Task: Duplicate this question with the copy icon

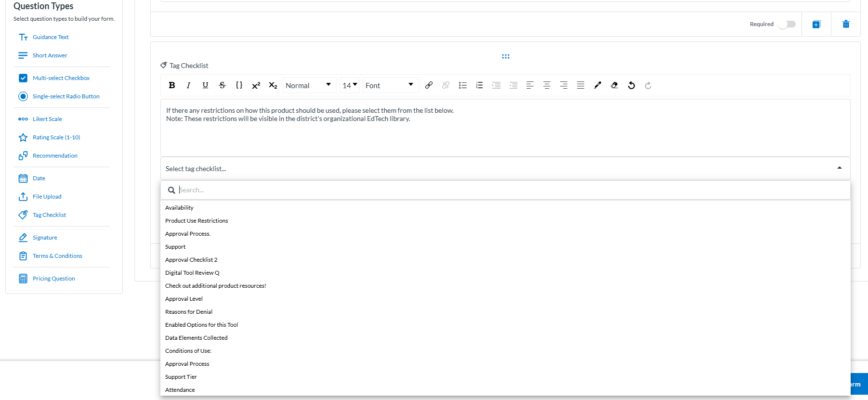Action: point(816,24)
